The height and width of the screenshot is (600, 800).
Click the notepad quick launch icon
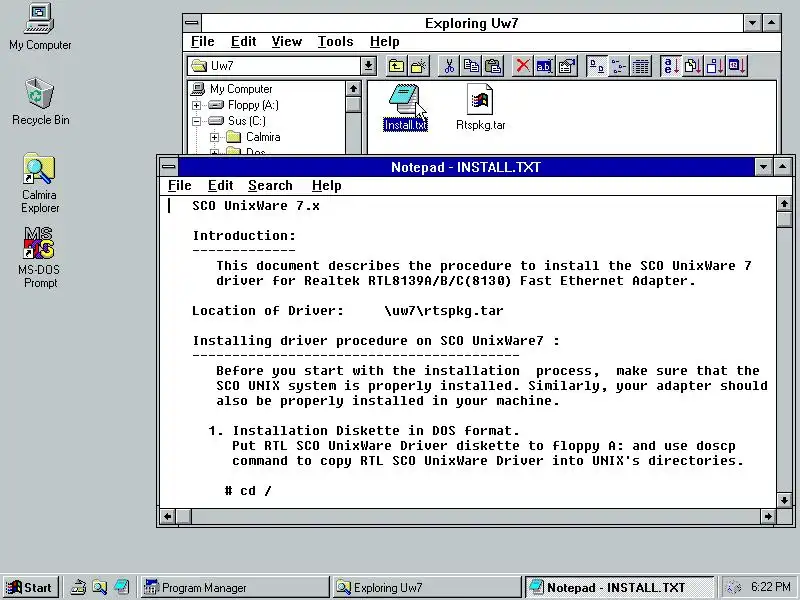121,588
